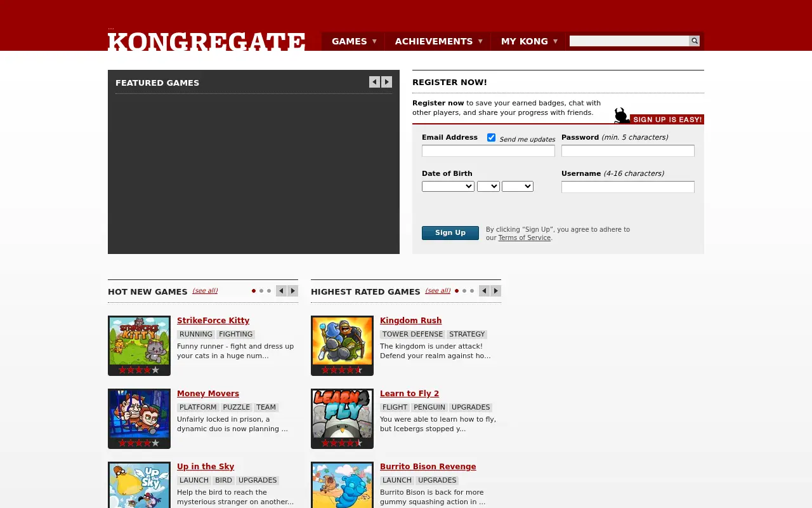The image size is (812, 508).
Task: Click the search magnifier icon
Action: pyautogui.click(x=695, y=41)
